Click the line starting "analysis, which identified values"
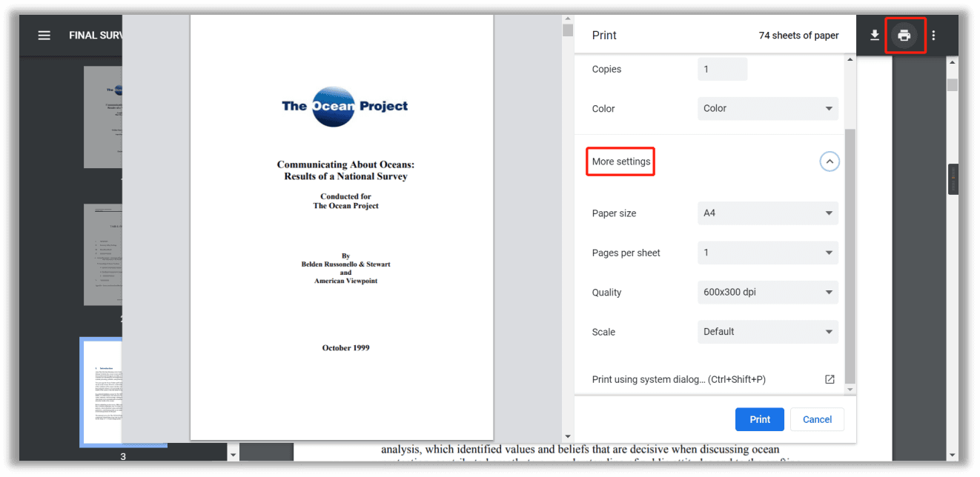This screenshot has height=477, width=980. [x=580, y=450]
